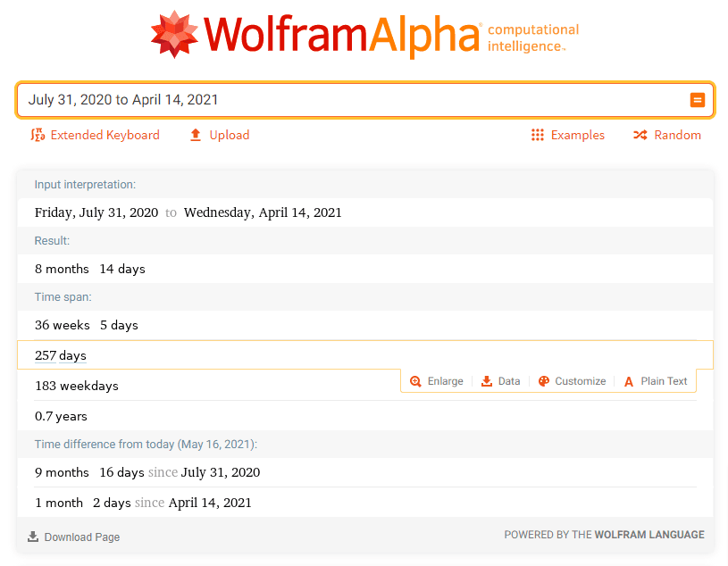Click inside the query input field
The height and width of the screenshot is (566, 728).
point(268,100)
